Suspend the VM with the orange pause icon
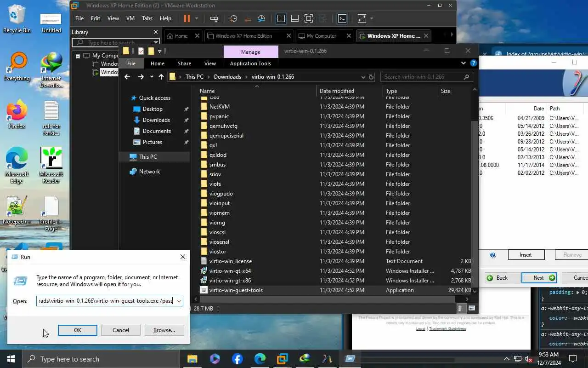The image size is (588, 368). [x=187, y=18]
